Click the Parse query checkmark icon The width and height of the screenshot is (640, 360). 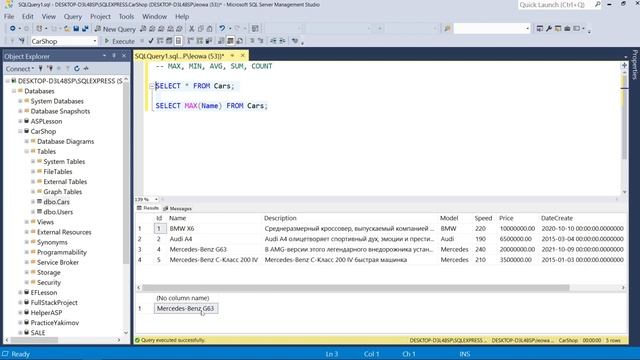point(151,41)
